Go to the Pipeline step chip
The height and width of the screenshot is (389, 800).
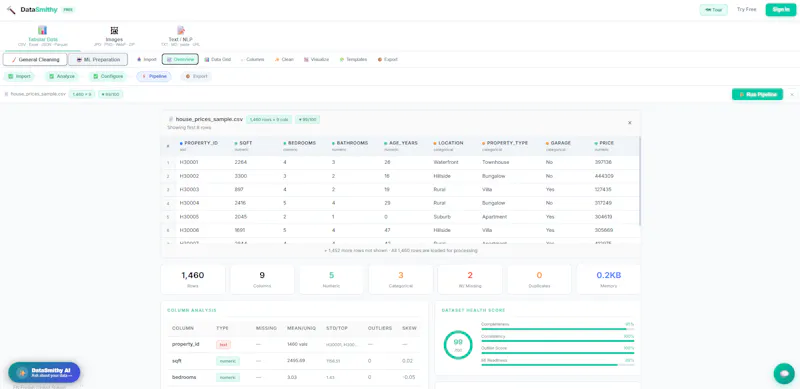coord(154,77)
